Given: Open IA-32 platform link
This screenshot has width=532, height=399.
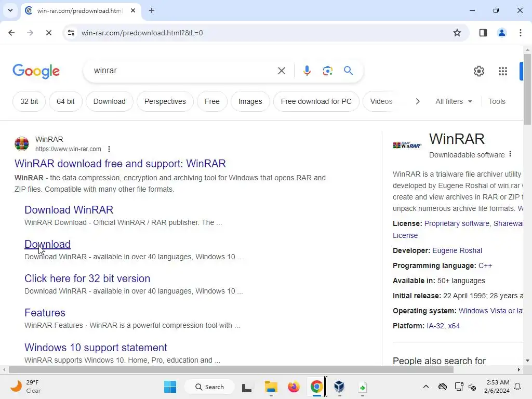Looking at the screenshot, I should coord(435,326).
